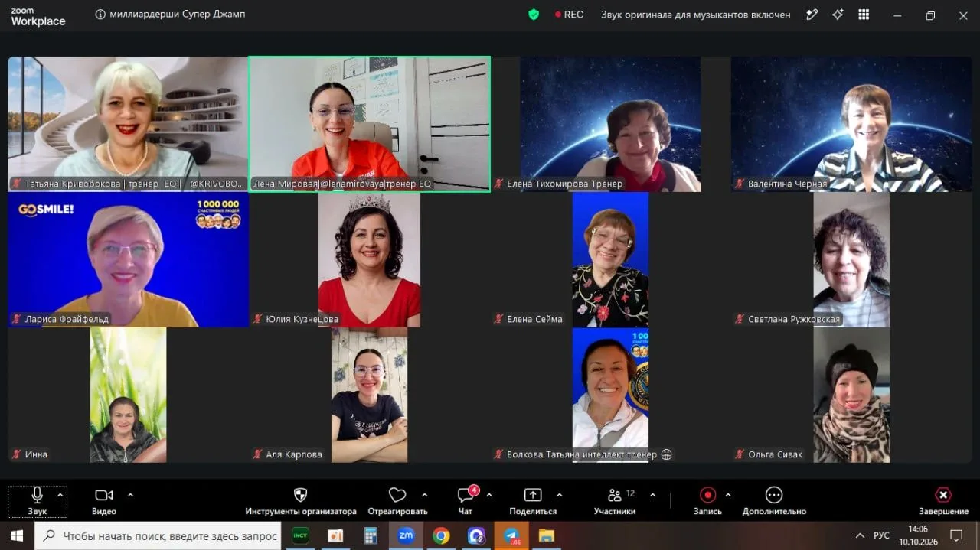
Task: Select Ольга Сивак's video tile
Action: [x=851, y=395]
